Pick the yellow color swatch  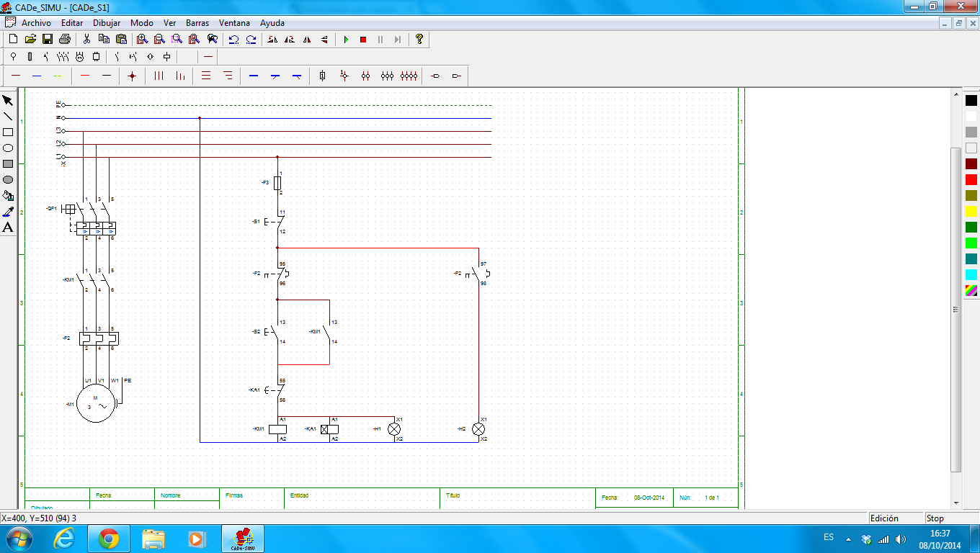point(971,212)
